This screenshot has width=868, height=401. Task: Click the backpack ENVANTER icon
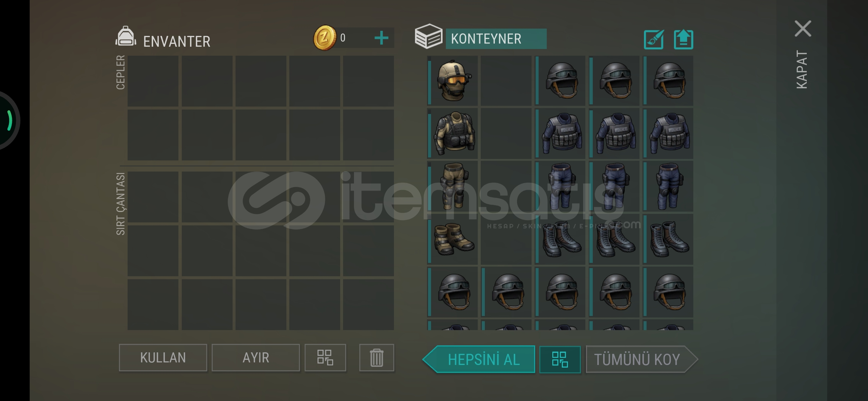click(x=126, y=36)
